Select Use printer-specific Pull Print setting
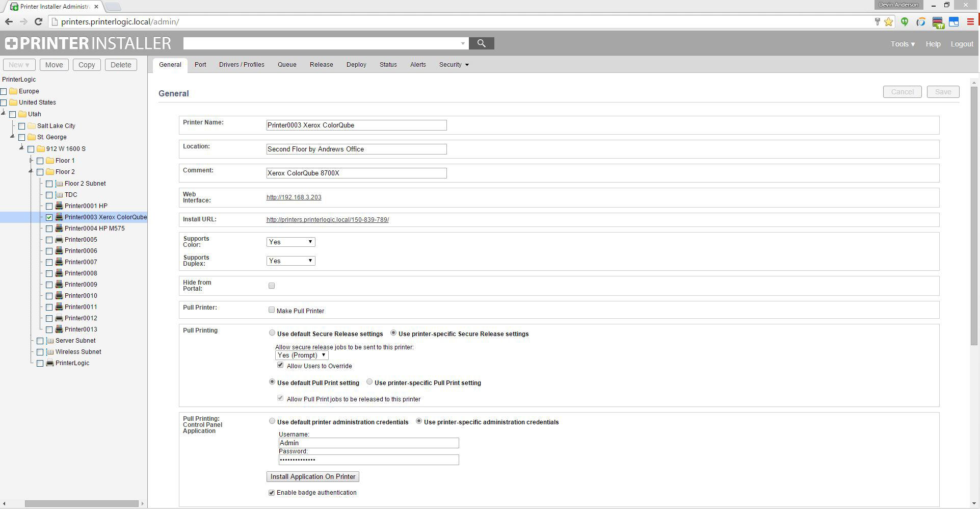Screen dimensions: 980x509 (369, 382)
